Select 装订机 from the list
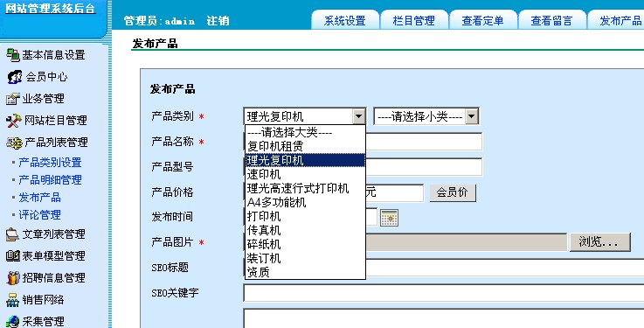The width and height of the screenshot is (644, 328). pos(305,258)
